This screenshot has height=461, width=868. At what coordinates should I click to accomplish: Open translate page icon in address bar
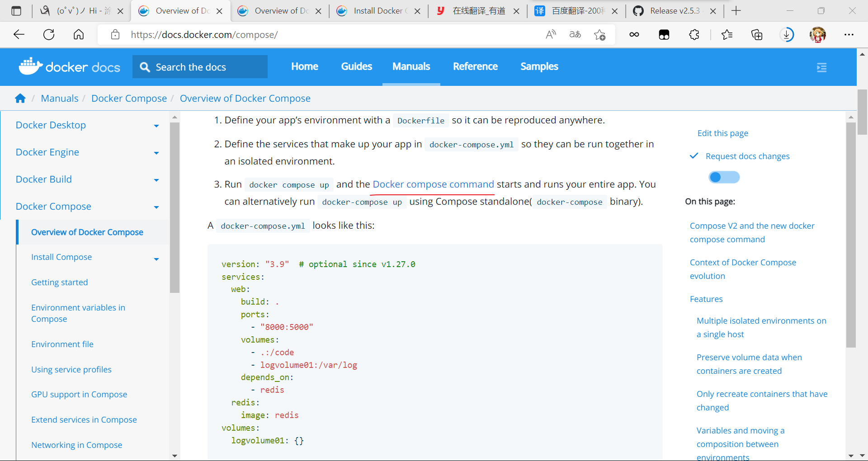[575, 35]
